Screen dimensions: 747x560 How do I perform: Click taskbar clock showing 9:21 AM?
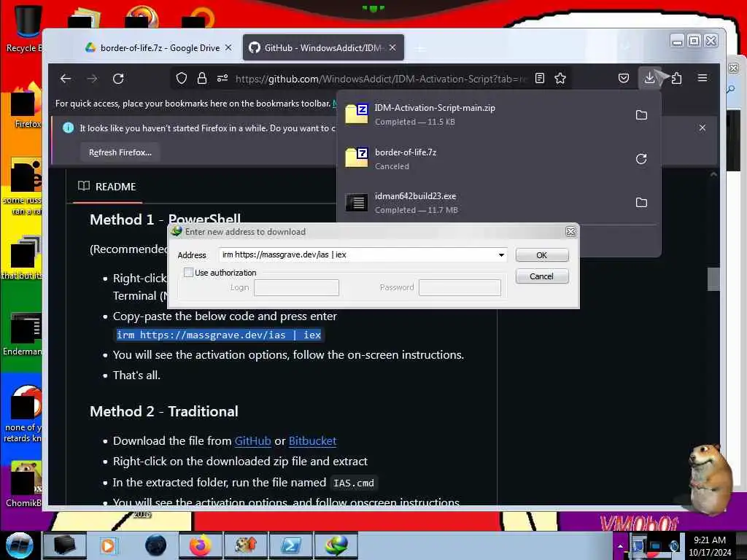pos(709,545)
